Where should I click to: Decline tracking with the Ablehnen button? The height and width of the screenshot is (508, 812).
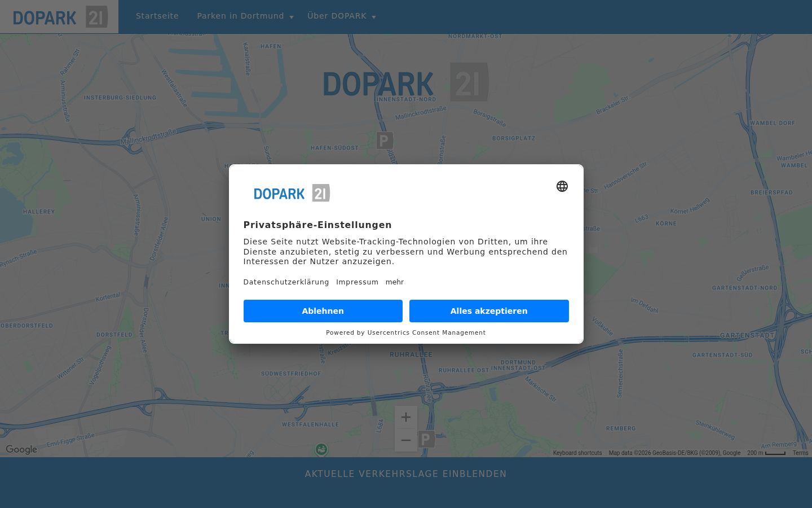[x=323, y=311]
